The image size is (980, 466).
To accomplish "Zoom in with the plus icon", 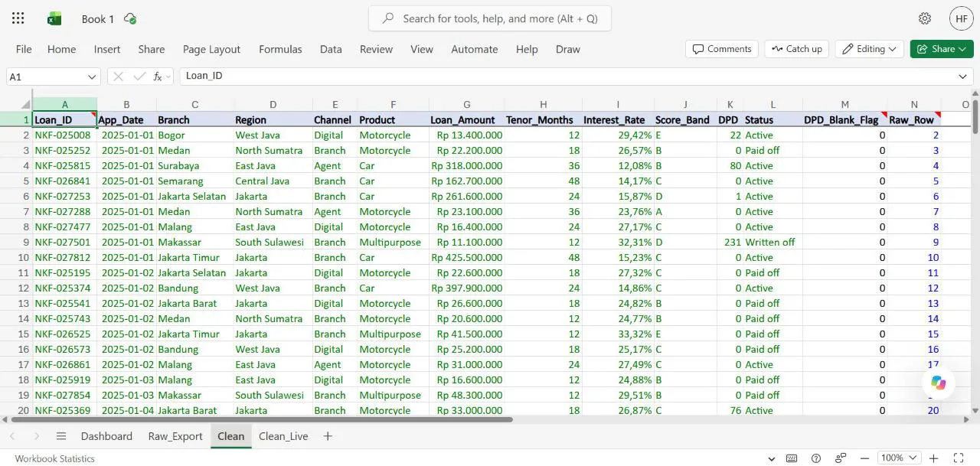I will click(x=933, y=458).
